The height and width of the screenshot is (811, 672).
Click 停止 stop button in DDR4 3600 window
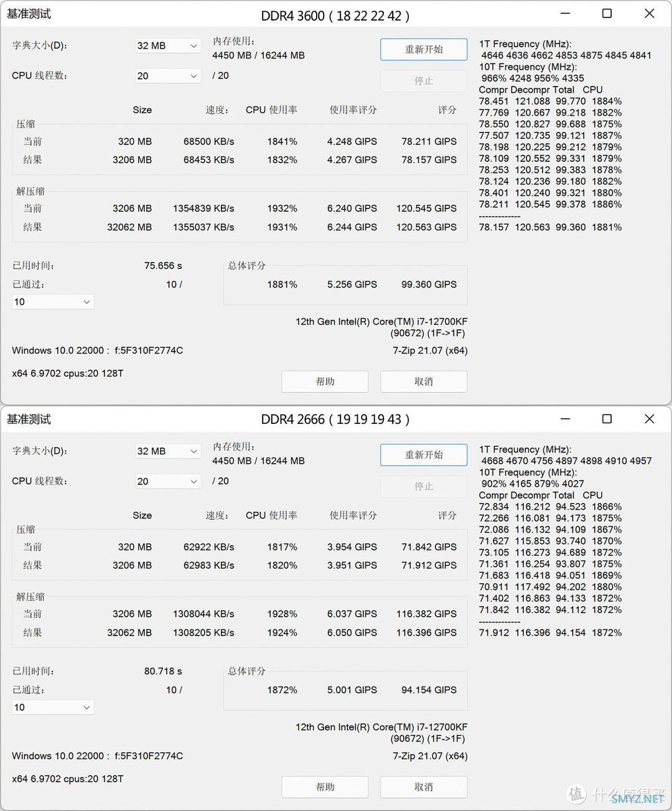(x=424, y=81)
